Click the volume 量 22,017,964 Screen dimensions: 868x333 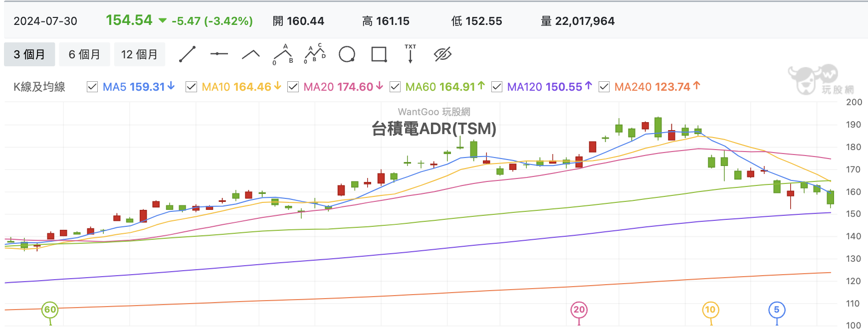click(x=578, y=21)
